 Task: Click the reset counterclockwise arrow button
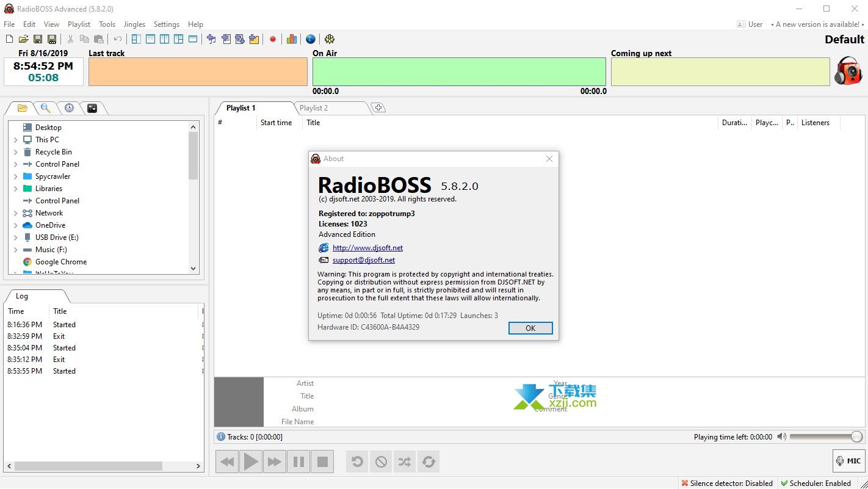coord(357,462)
